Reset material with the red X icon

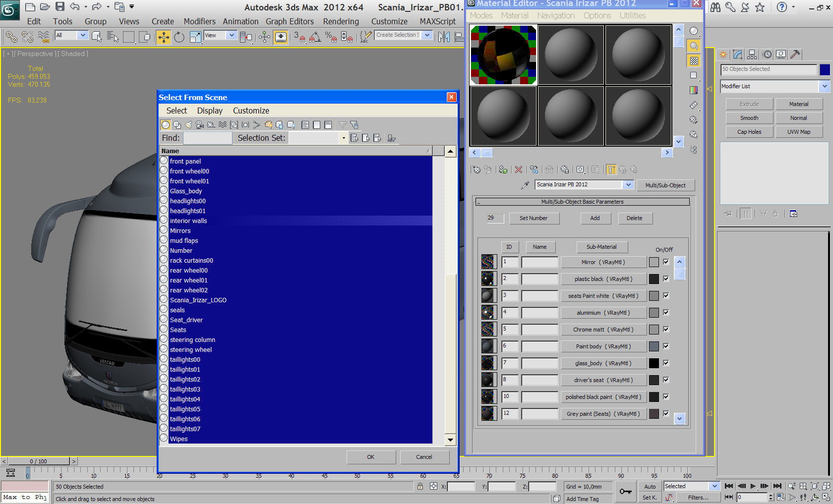[x=519, y=169]
